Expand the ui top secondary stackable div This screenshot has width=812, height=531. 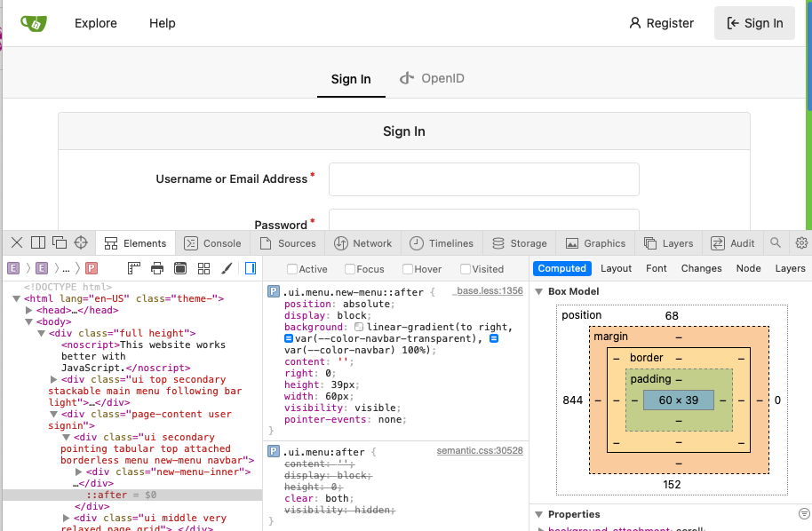(x=53, y=379)
